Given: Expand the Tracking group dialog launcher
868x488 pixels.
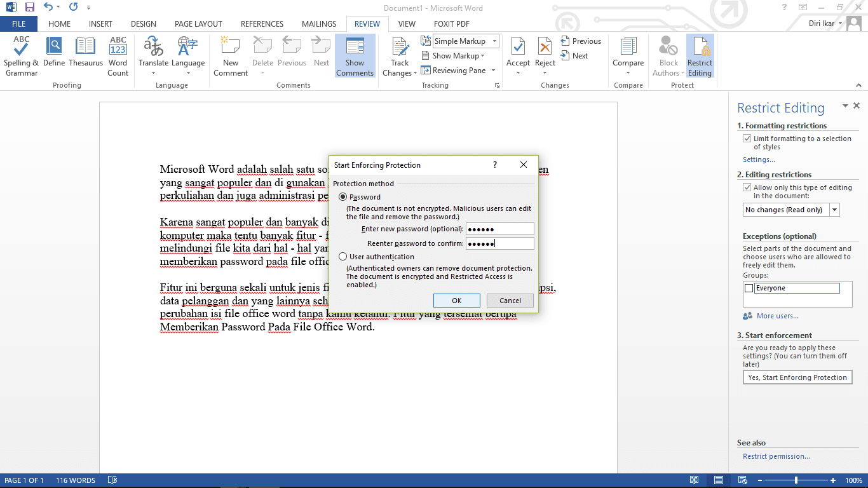Looking at the screenshot, I should [x=497, y=85].
